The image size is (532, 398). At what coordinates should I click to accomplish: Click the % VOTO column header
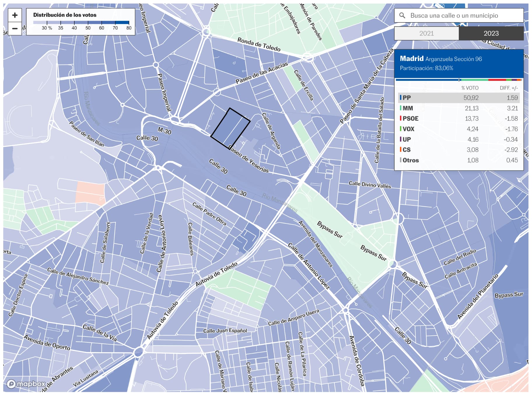coord(470,88)
